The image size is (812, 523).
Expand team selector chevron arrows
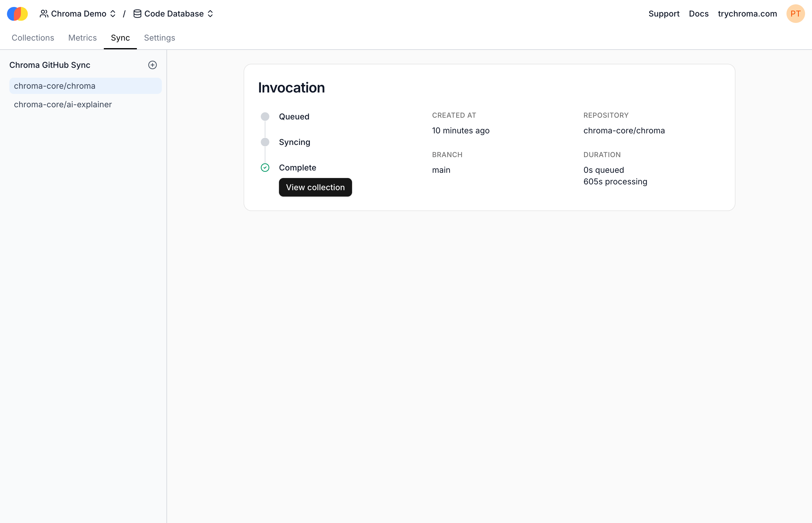pos(113,14)
